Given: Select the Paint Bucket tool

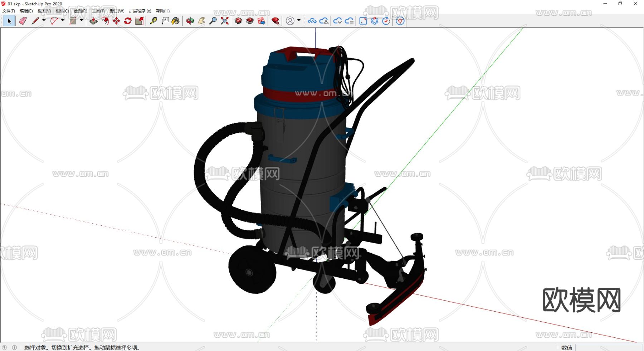Looking at the screenshot, I should [176, 21].
